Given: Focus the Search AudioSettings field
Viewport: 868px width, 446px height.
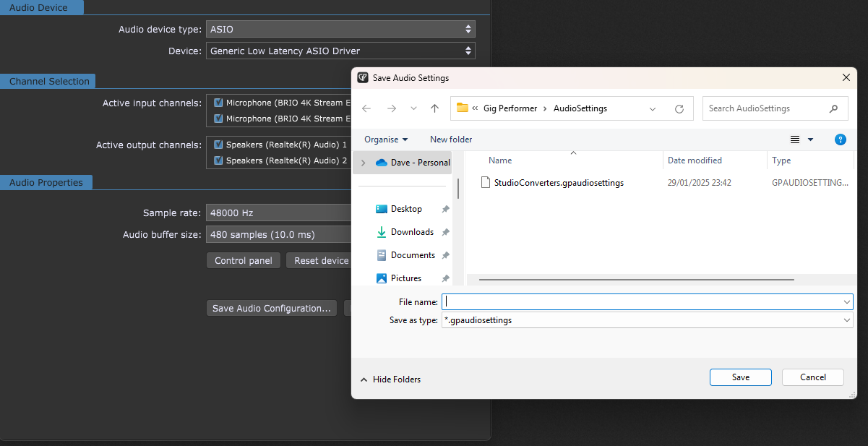Looking at the screenshot, I should [775, 108].
